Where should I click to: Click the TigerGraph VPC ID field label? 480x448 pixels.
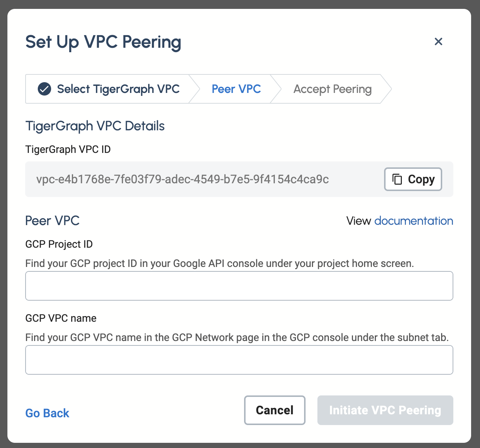(x=68, y=150)
